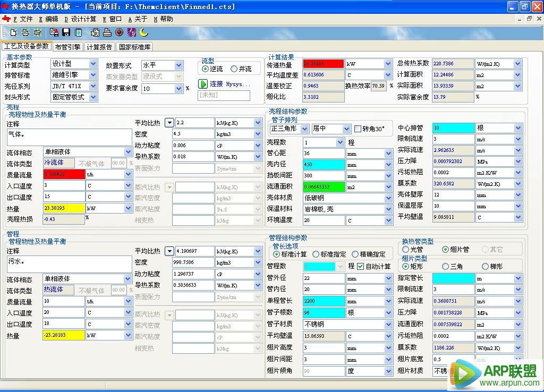Click the teal notepad toolbar icon
Screen dimensions: 544x392
coord(78,32)
